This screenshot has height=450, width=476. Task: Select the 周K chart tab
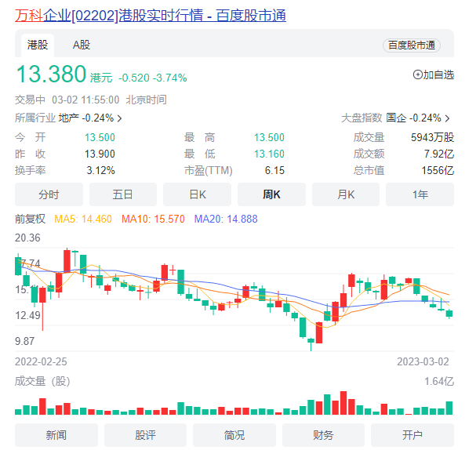click(x=271, y=194)
